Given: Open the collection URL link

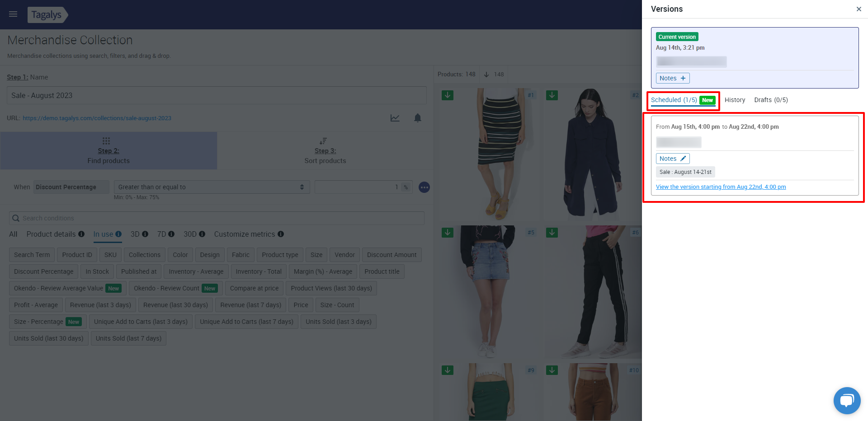Looking at the screenshot, I should point(97,118).
